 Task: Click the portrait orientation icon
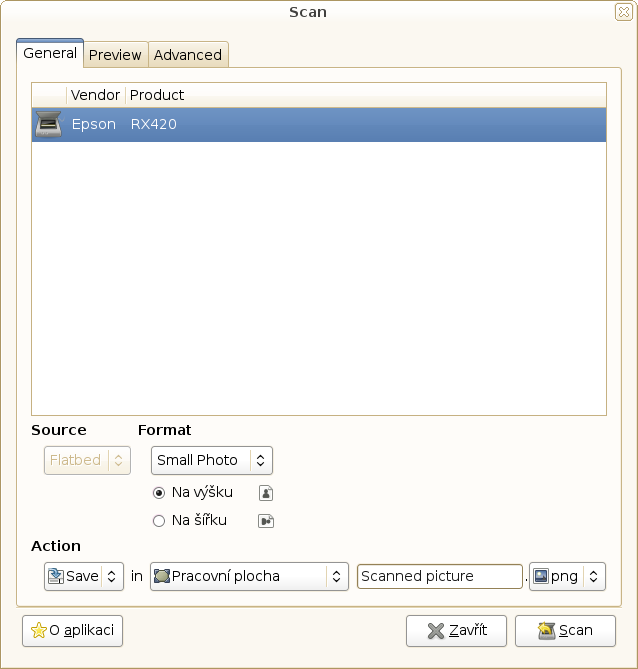coord(266,493)
